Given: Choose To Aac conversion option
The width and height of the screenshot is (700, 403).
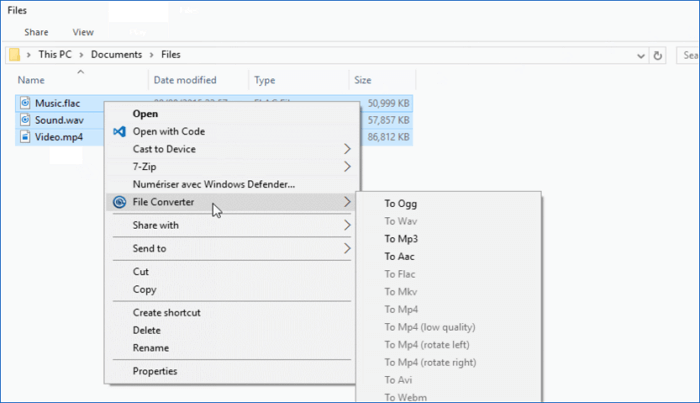Looking at the screenshot, I should coord(400,256).
